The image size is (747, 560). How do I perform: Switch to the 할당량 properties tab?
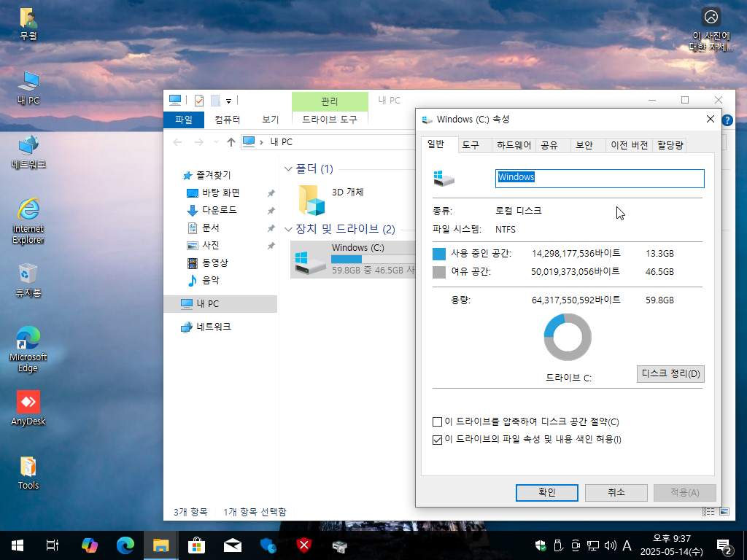click(x=670, y=145)
